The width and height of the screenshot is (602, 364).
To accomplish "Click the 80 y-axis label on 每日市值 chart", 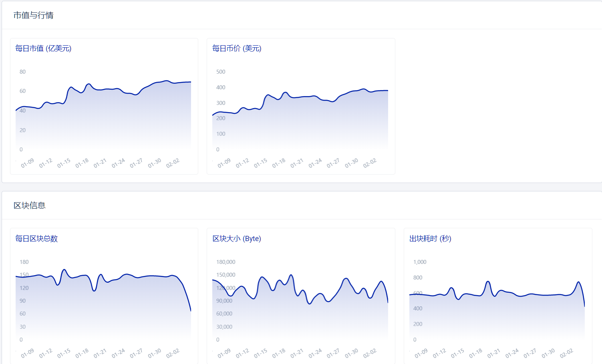I will (22, 72).
